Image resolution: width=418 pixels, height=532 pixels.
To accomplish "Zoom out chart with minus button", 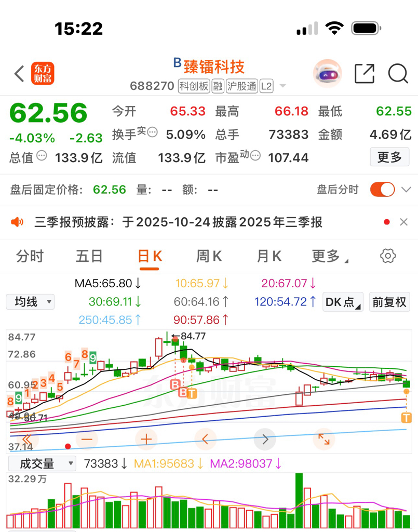I will 87,440.
